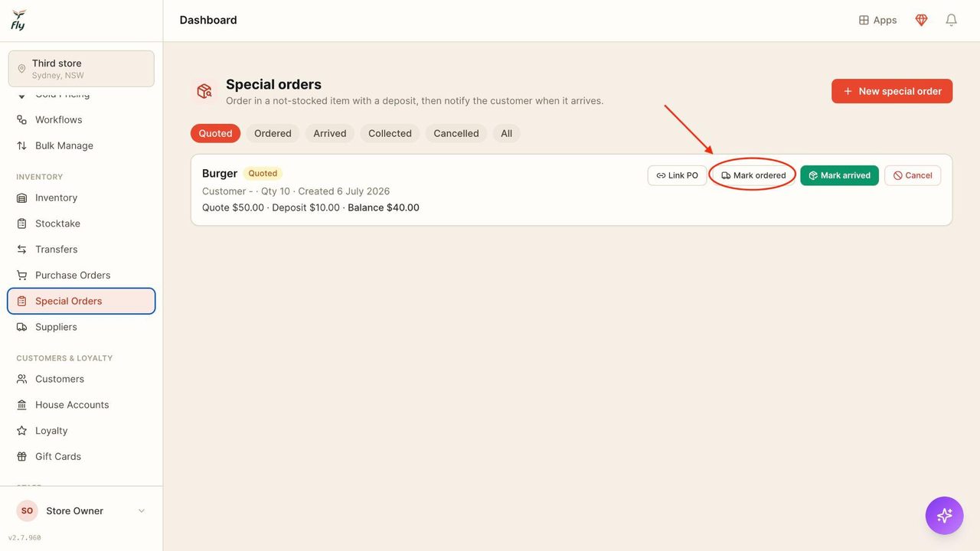Click the Workflows sidebar icon
This screenshot has width=980, height=551.
[21, 119]
